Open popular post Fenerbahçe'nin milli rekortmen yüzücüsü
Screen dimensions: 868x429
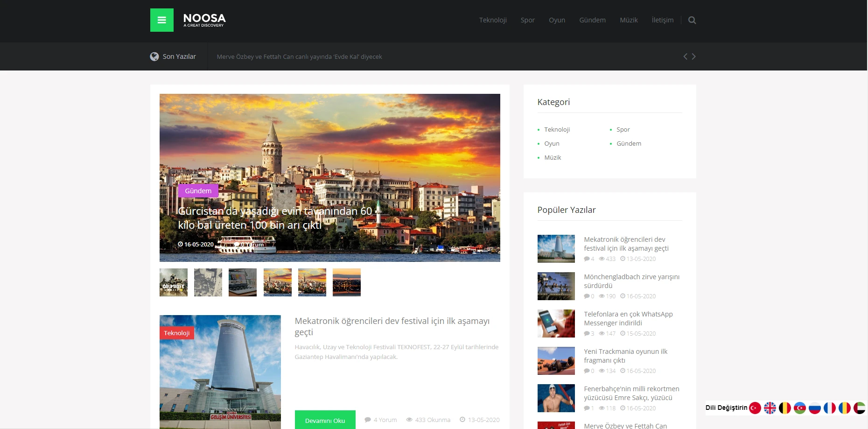631,393
